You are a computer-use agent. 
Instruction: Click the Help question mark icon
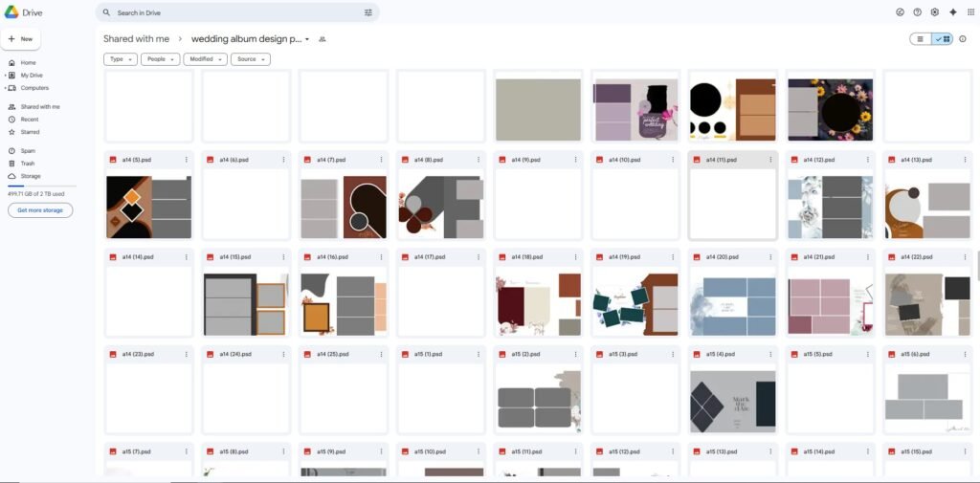coord(917,12)
